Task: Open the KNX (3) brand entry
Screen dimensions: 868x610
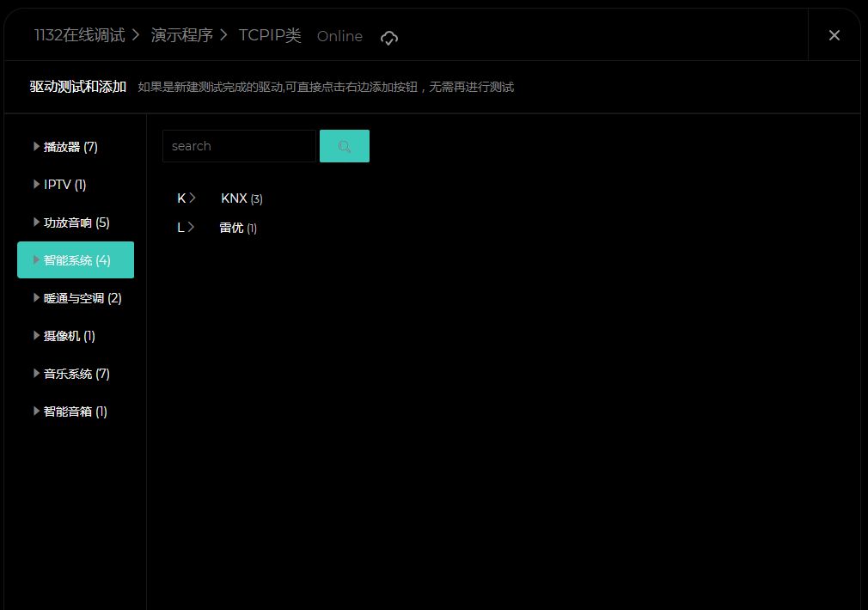Action: (241, 198)
